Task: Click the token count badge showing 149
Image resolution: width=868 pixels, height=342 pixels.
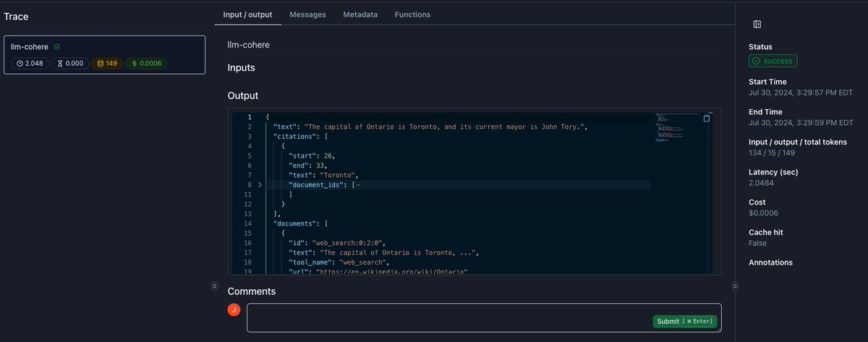Action: point(107,64)
